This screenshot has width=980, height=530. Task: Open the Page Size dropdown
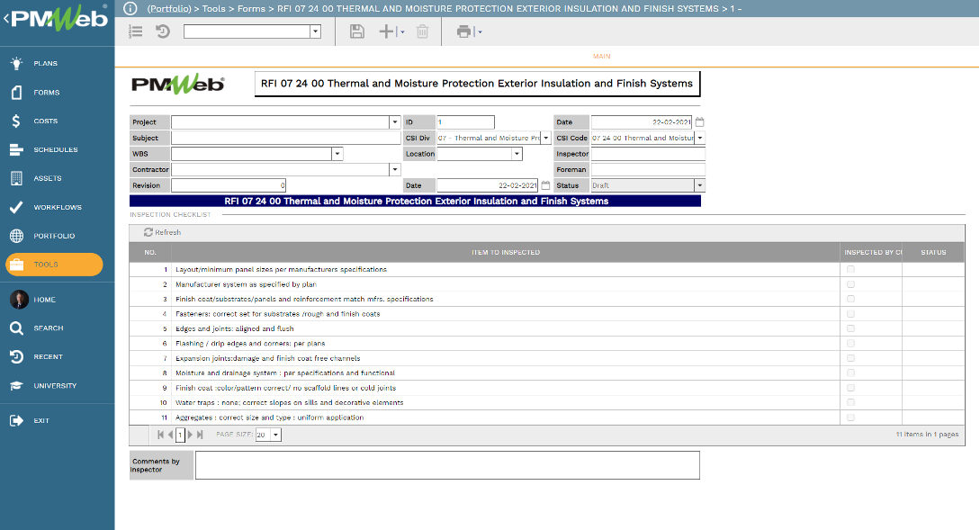point(276,435)
